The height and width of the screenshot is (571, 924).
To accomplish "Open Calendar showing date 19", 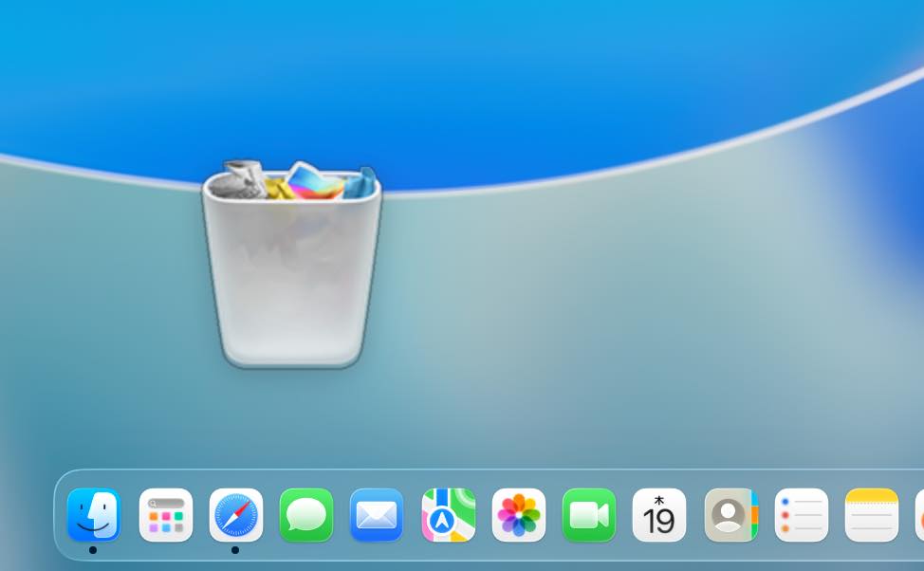I will click(x=659, y=515).
